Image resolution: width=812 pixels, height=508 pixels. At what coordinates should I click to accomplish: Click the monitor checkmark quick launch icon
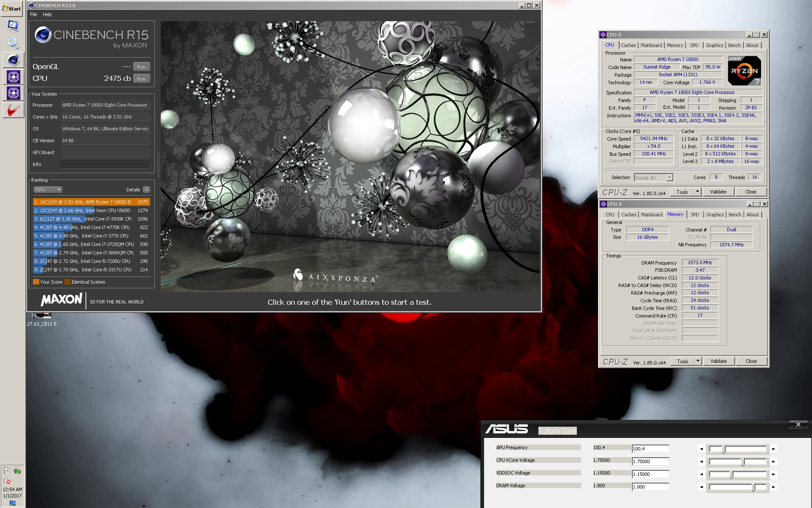click(x=13, y=26)
